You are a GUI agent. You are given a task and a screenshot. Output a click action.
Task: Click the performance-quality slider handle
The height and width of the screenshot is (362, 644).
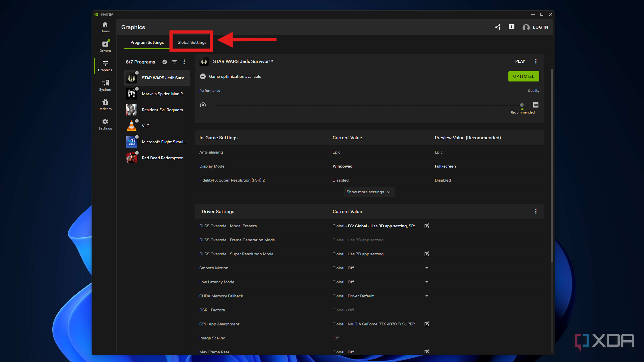[522, 105]
